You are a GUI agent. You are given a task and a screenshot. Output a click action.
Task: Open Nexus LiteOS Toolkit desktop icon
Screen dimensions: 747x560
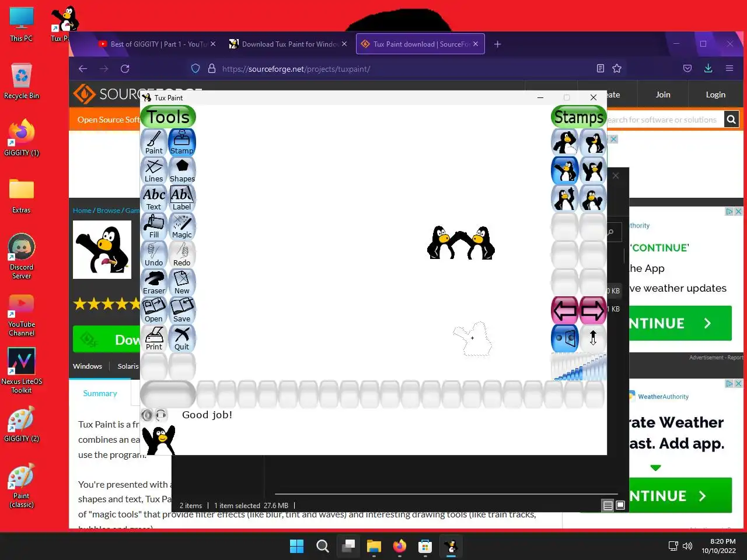click(22, 370)
